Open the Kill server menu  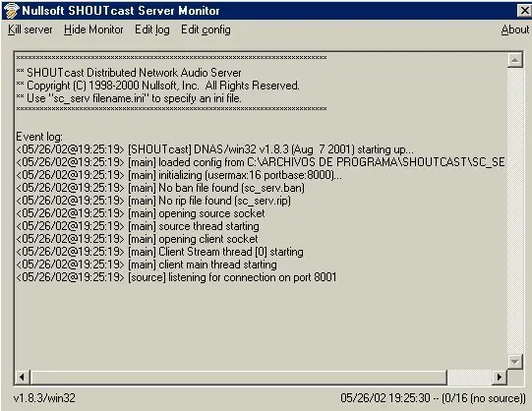pos(30,29)
